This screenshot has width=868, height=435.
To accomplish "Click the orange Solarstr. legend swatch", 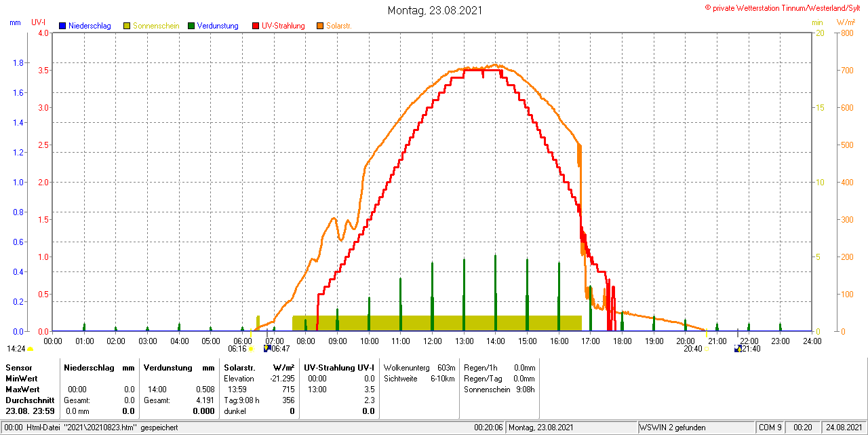I will (320, 26).
